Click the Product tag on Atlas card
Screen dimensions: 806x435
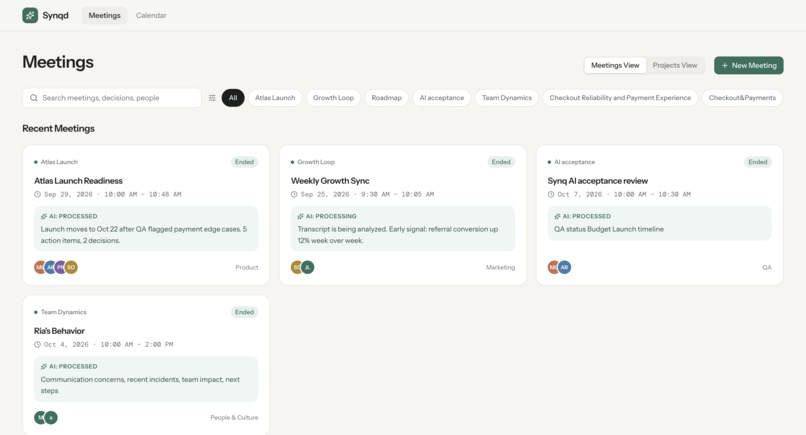(x=247, y=267)
